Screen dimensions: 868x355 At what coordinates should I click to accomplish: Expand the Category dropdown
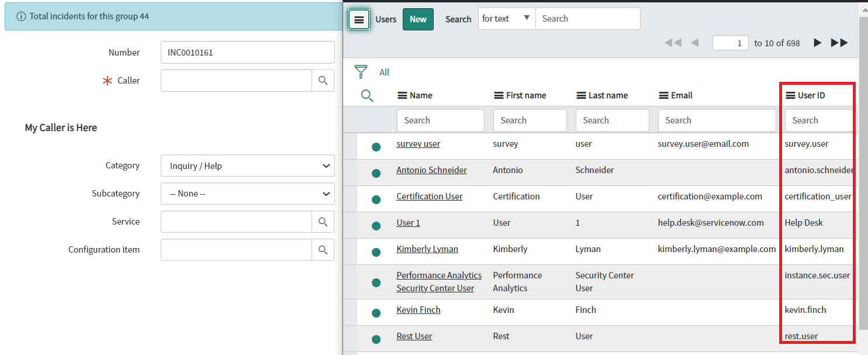point(247,166)
